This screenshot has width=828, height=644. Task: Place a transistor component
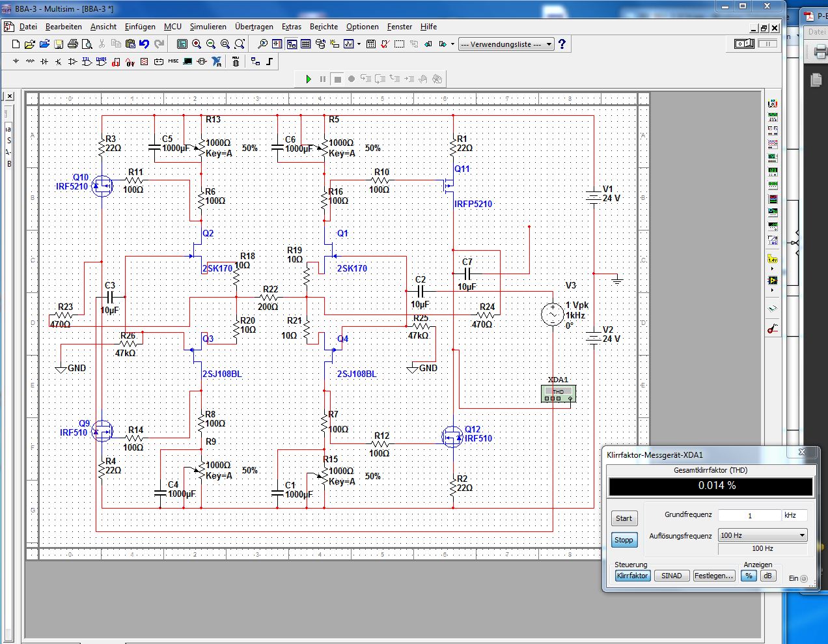coord(58,61)
